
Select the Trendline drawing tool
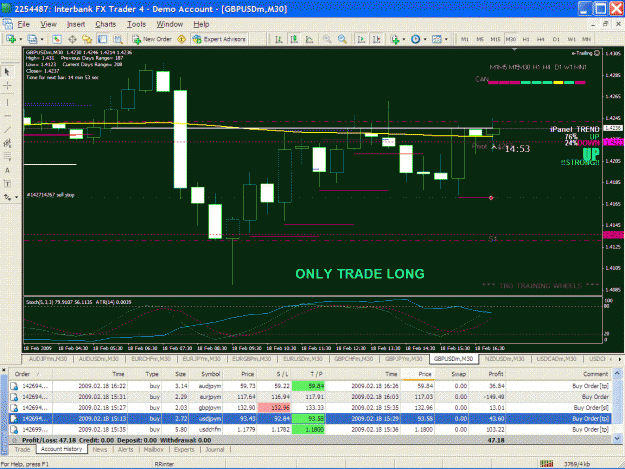click(x=7, y=129)
